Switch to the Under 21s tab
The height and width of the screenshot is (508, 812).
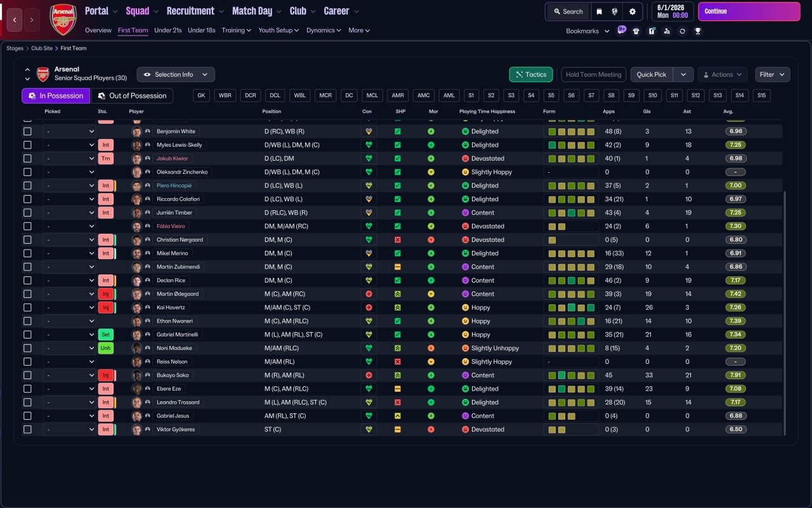168,30
